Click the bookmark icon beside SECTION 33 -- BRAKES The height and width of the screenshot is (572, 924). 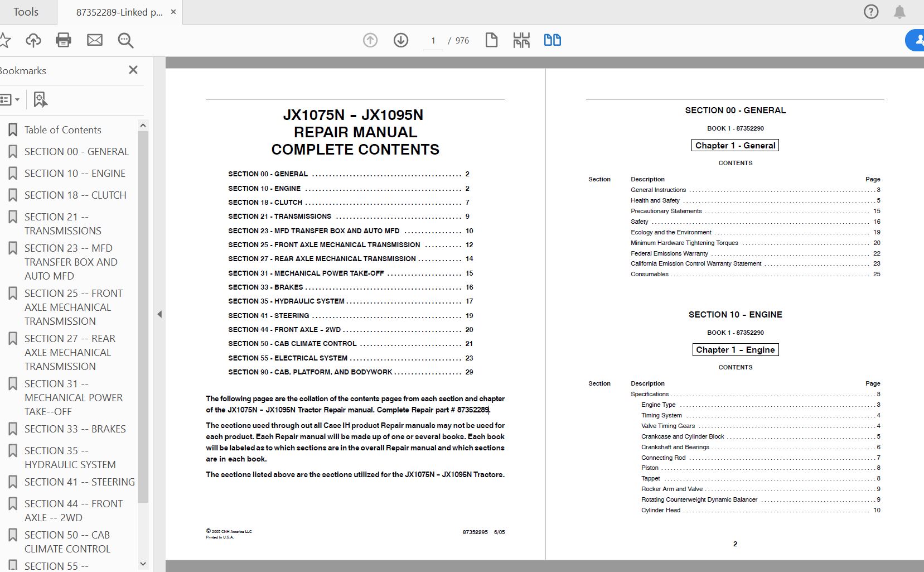tap(13, 429)
